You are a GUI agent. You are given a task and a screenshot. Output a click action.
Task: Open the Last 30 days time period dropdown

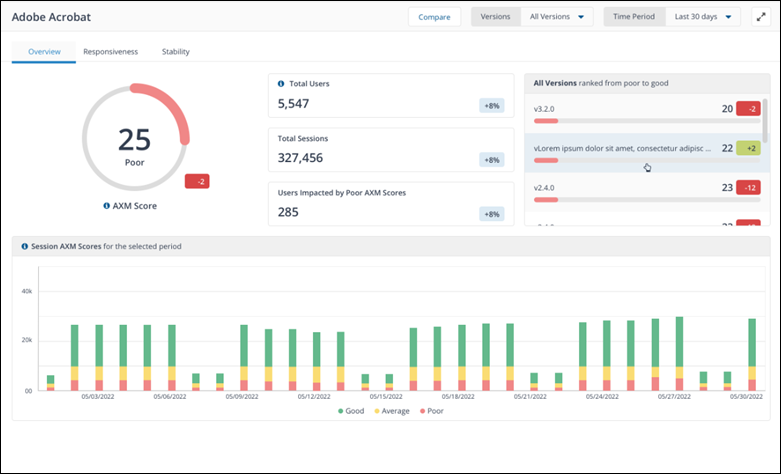(706, 17)
